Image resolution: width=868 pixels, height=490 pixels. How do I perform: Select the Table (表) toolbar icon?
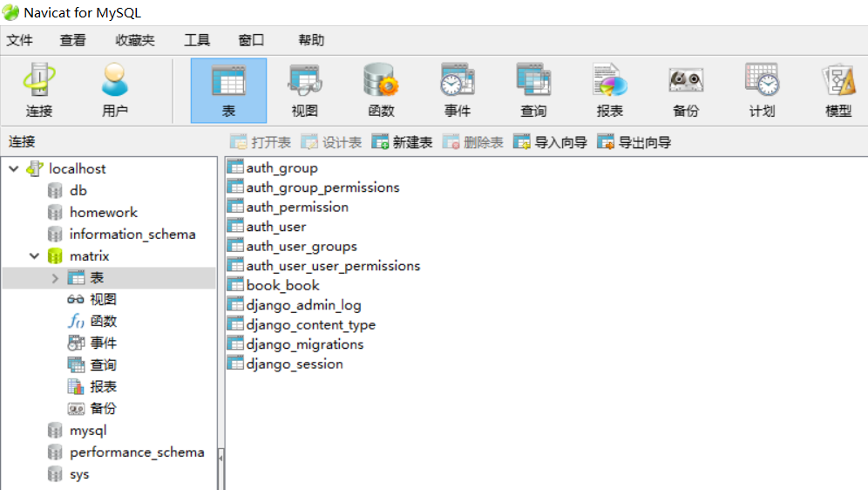coord(228,91)
